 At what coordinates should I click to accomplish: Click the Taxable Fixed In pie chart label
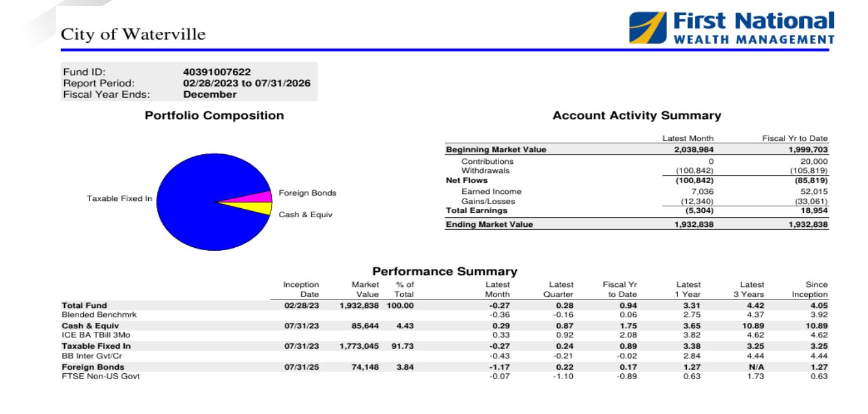click(x=119, y=199)
